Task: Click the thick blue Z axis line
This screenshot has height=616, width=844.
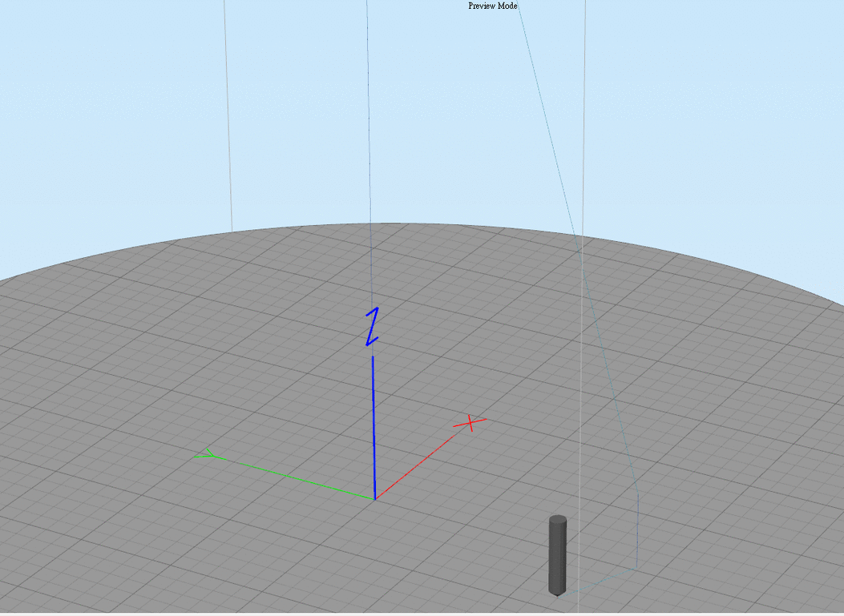Action: coord(374,428)
